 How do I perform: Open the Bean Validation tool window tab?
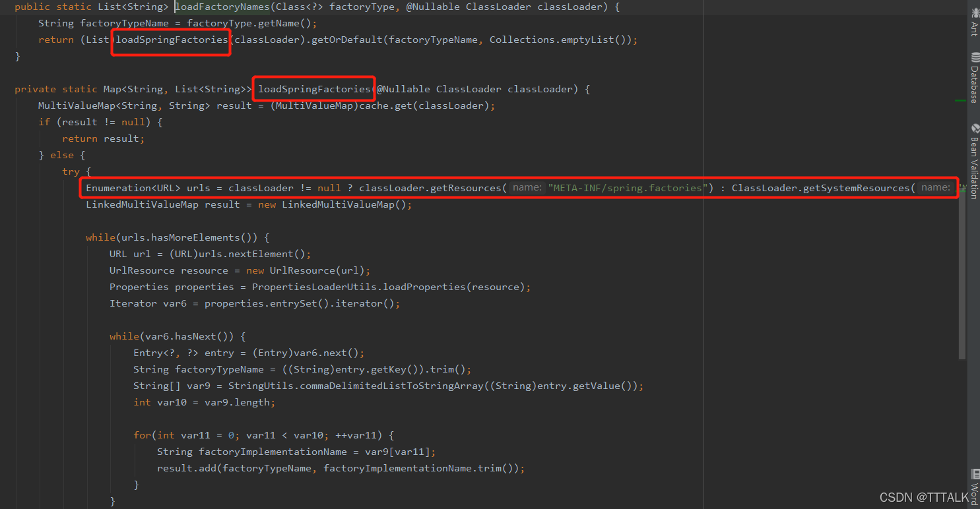tap(974, 162)
